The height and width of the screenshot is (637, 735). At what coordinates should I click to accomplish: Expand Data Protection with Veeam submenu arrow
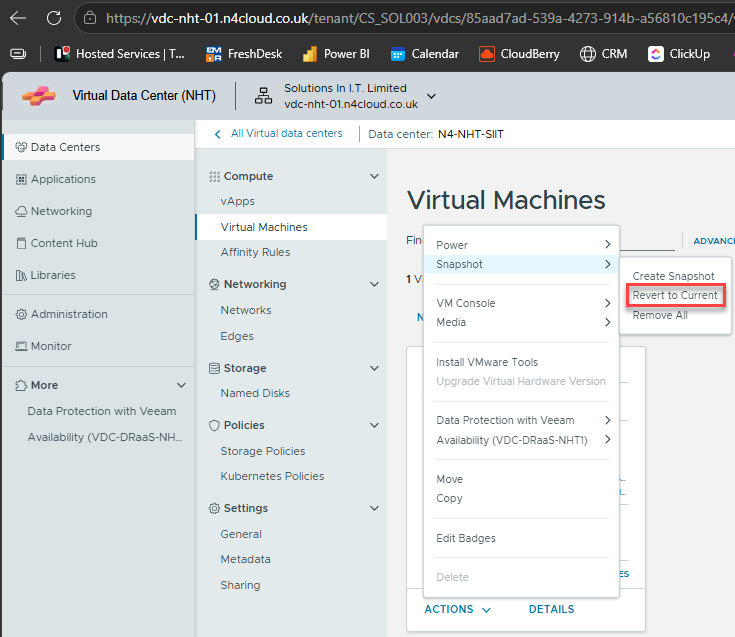coord(608,420)
